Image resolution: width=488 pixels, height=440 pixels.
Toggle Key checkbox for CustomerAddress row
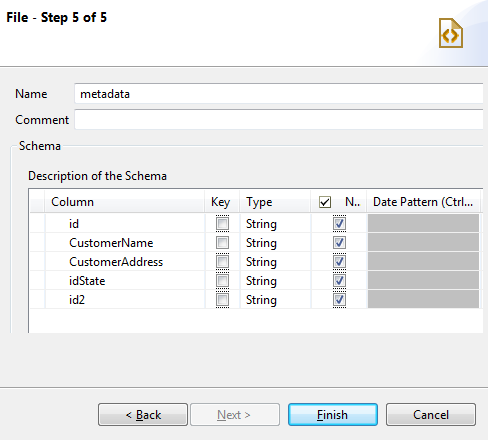coord(222,262)
